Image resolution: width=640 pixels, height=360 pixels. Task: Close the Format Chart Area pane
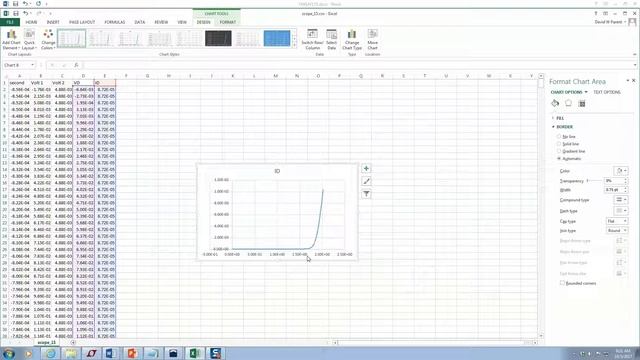tap(633, 81)
